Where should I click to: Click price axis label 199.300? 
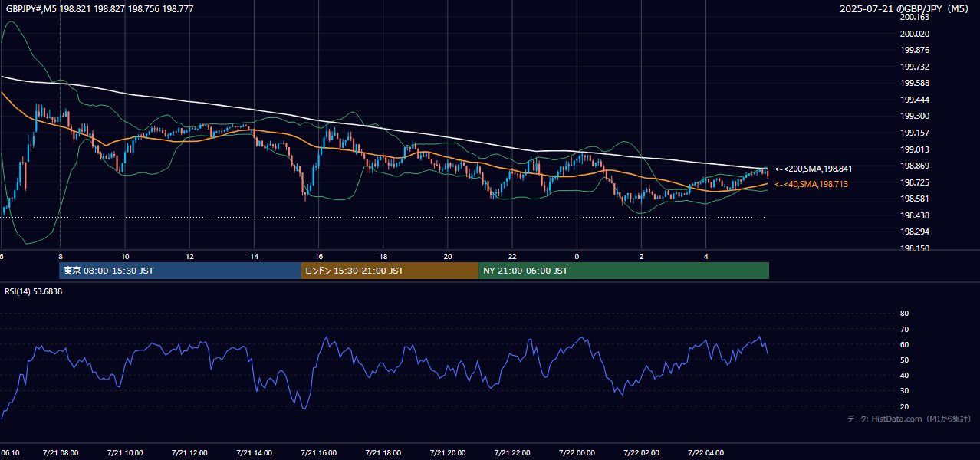click(914, 116)
